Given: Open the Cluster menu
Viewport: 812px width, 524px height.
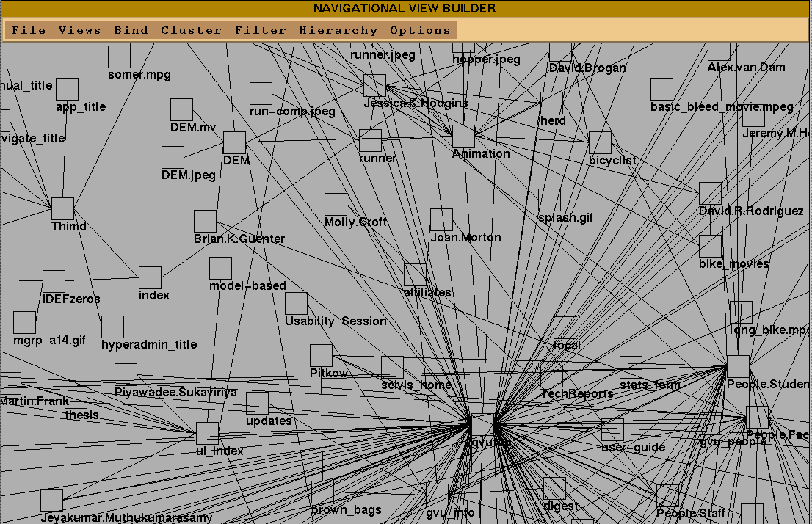Looking at the screenshot, I should 191,30.
